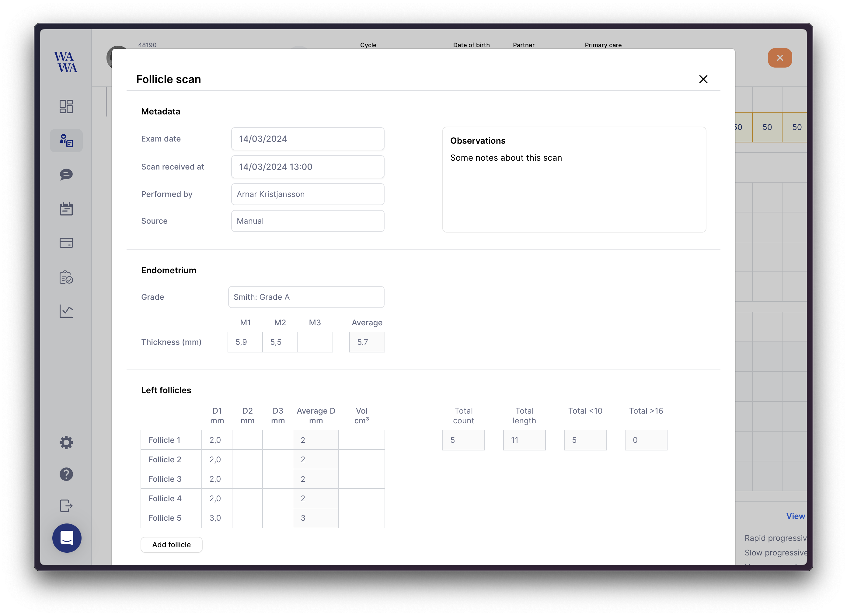Click the logout icon in sidebar

pos(66,506)
